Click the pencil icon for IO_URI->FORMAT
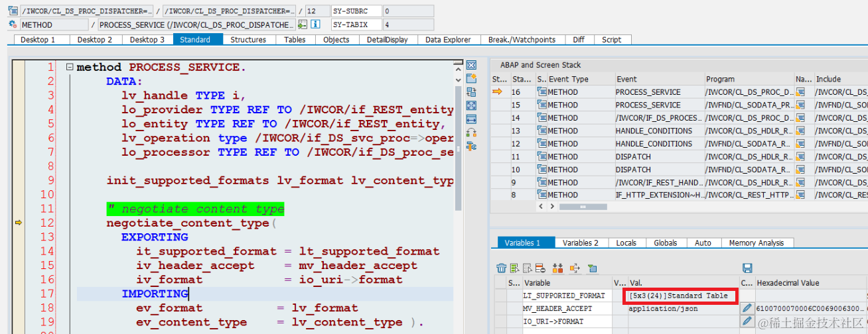Viewport: 868px width, 334px height. pos(747,321)
